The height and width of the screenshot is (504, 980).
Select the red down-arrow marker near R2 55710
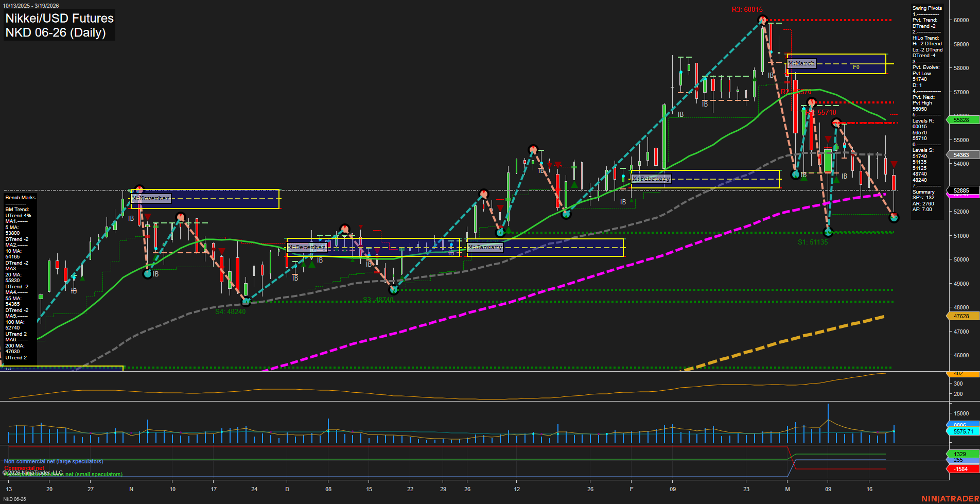[x=828, y=139]
